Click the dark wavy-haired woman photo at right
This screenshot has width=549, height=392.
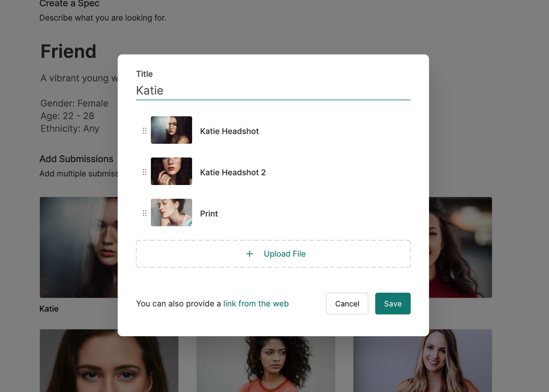pyautogui.click(x=460, y=247)
